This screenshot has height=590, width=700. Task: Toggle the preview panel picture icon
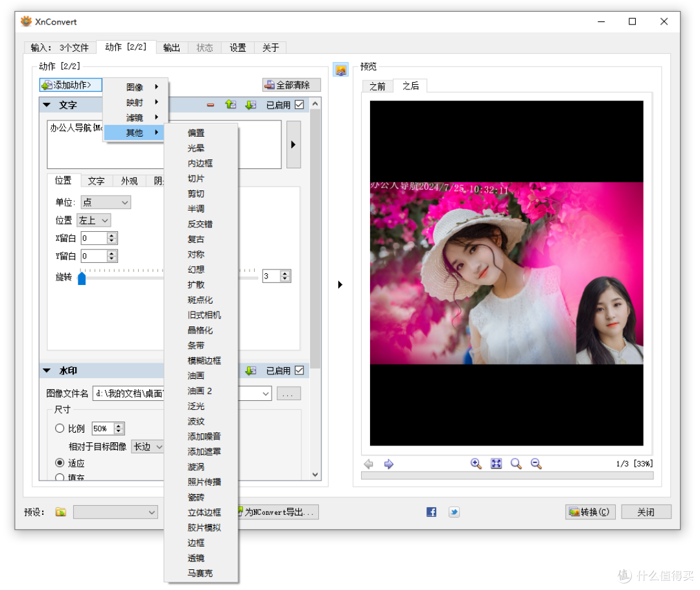(x=341, y=69)
